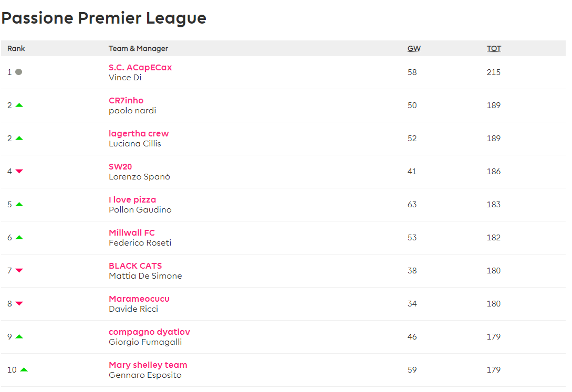Click green up arrow beside lagertha crew
The height and width of the screenshot is (392, 572).
[x=19, y=139]
